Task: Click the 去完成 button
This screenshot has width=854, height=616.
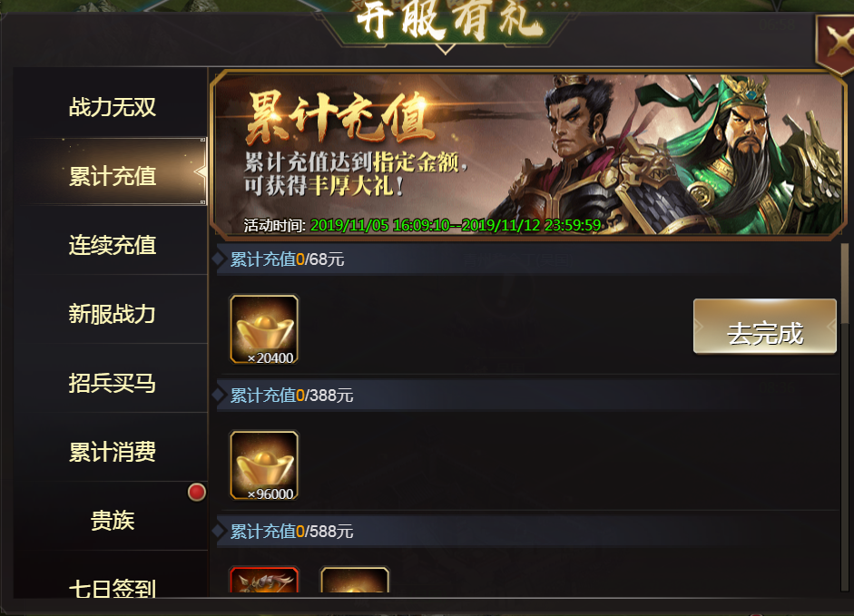Action: pos(765,327)
